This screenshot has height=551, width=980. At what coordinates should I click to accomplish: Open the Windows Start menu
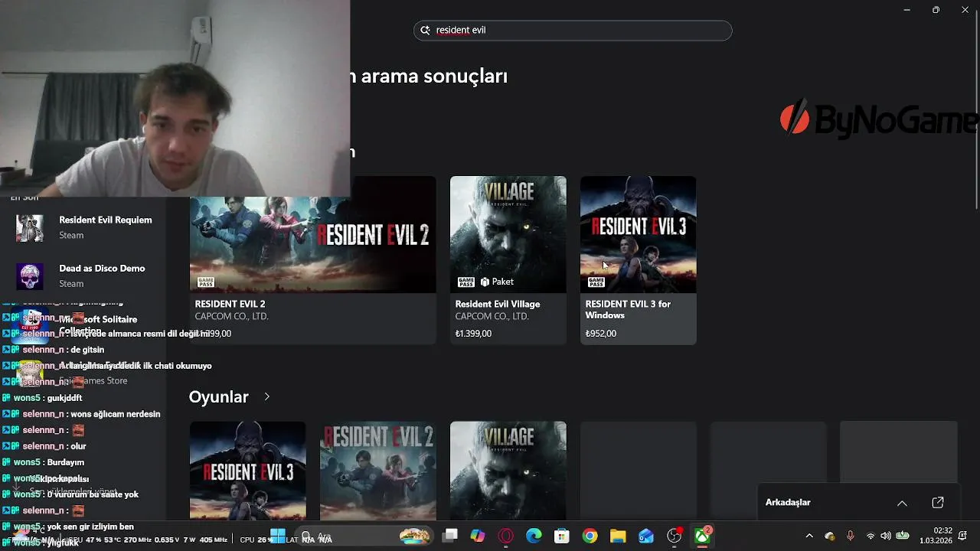coord(278,536)
